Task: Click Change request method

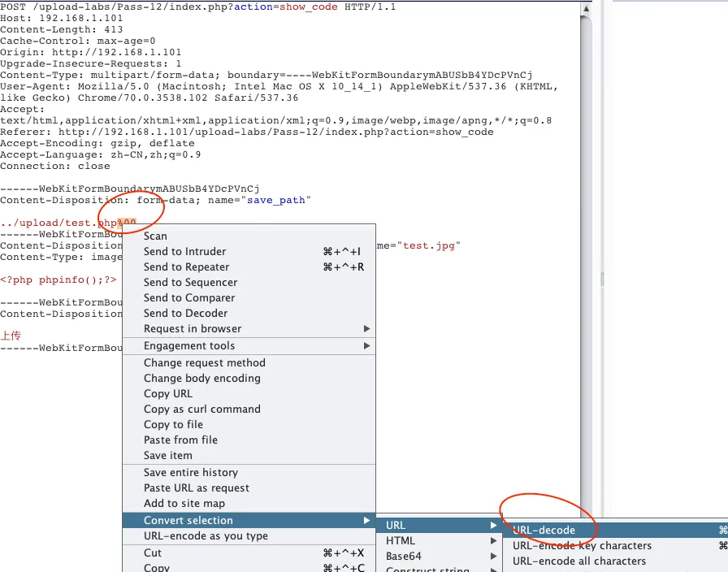Action: click(x=204, y=363)
